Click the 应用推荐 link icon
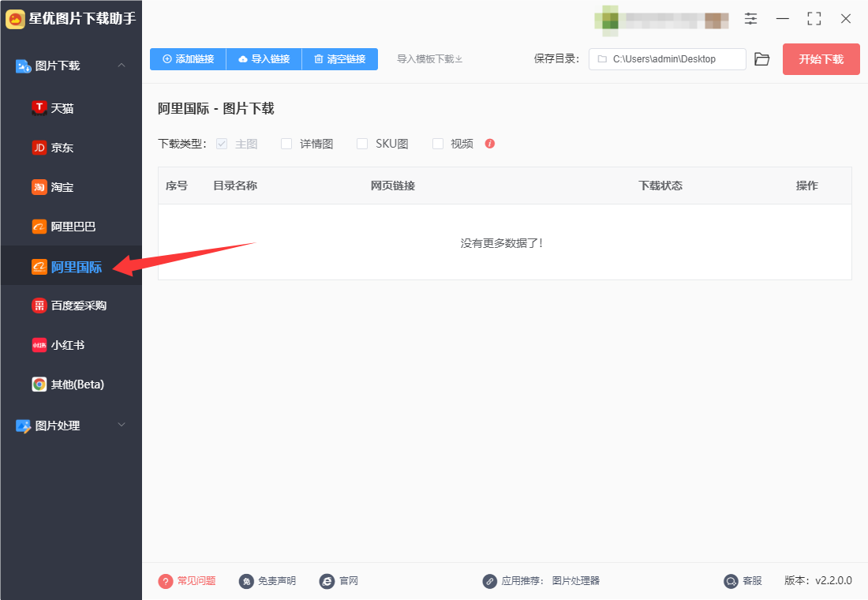The image size is (868, 600). pos(489,581)
